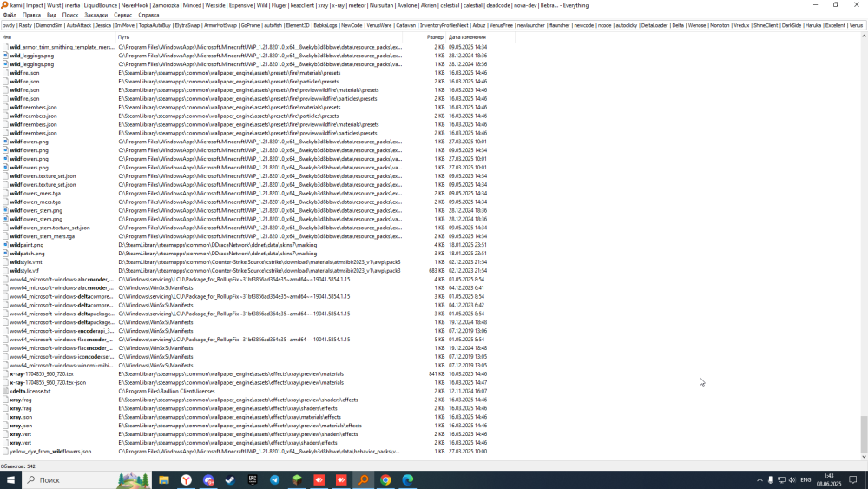Select the file x-ray-1704855_960_720.tex
Image resolution: width=868 pixels, height=489 pixels.
[x=42, y=373]
